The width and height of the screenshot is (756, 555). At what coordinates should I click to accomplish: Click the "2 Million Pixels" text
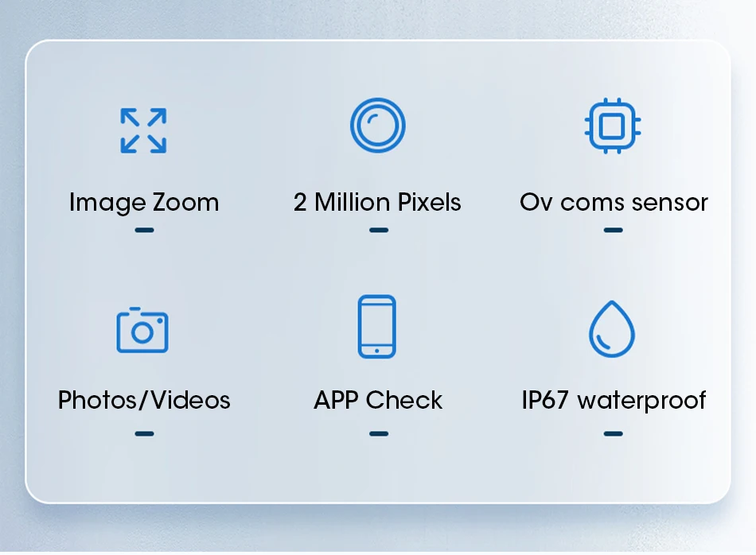(377, 202)
